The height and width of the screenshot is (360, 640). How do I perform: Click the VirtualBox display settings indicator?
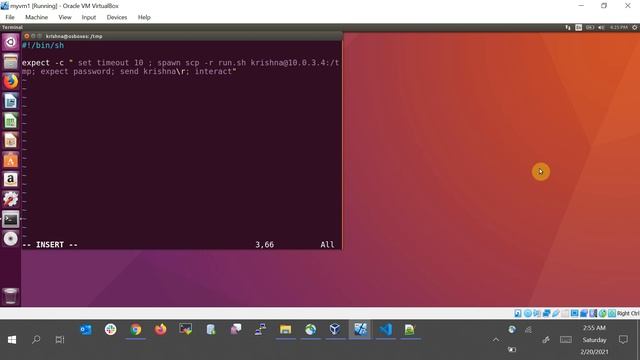pos(574,313)
